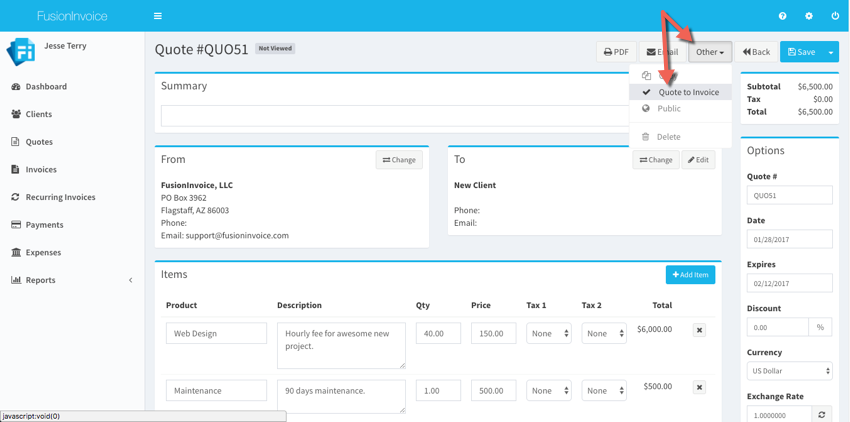
Task: Click the copy icon in dropdown menu
Action: click(x=646, y=75)
